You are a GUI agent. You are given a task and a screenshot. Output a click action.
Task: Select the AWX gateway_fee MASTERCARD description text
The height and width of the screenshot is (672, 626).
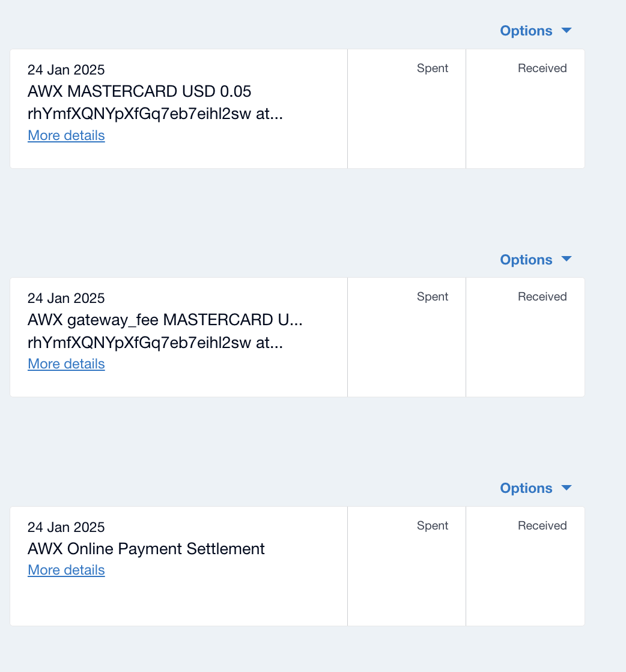point(165,320)
